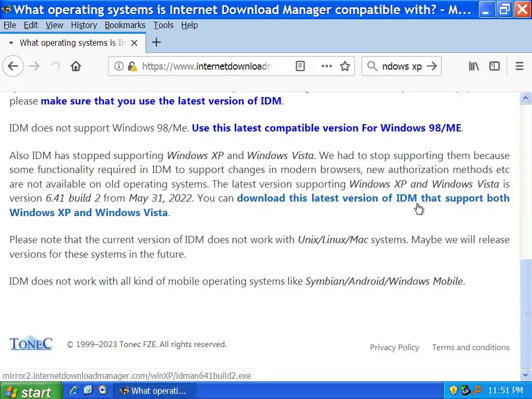Click the third quick launch icon
532x399 pixels.
click(x=102, y=390)
